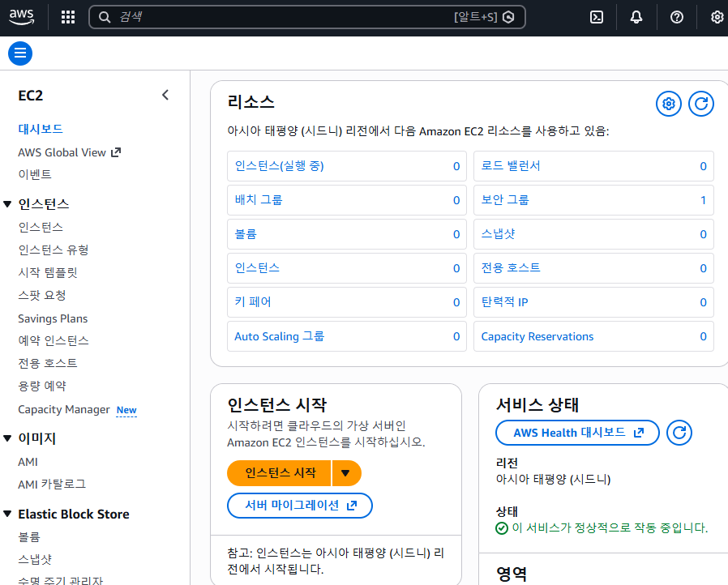Collapse the 이미지 sidebar section
This screenshot has width=728, height=585.
pos(7,438)
